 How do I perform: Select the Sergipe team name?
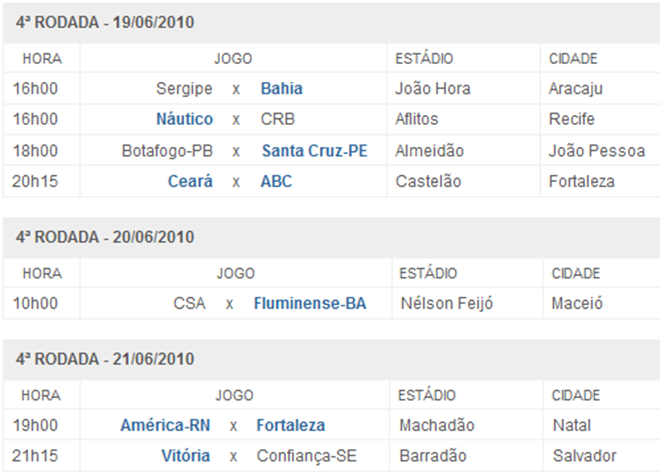tap(184, 89)
